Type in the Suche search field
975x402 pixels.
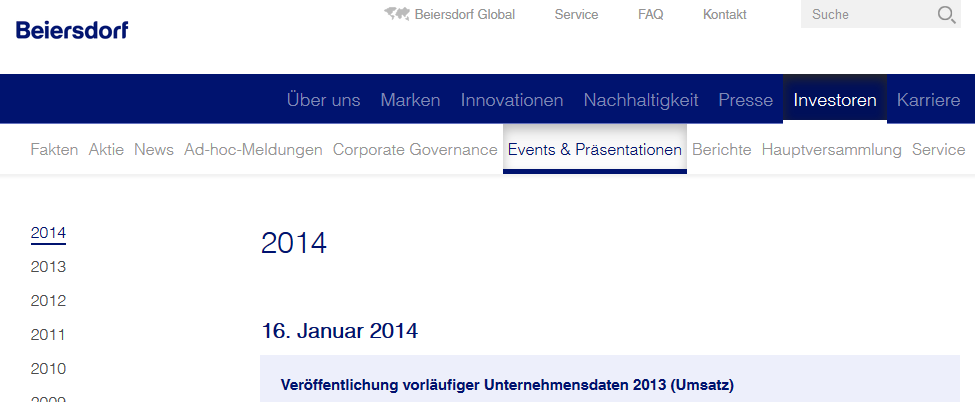pyautogui.click(x=866, y=14)
